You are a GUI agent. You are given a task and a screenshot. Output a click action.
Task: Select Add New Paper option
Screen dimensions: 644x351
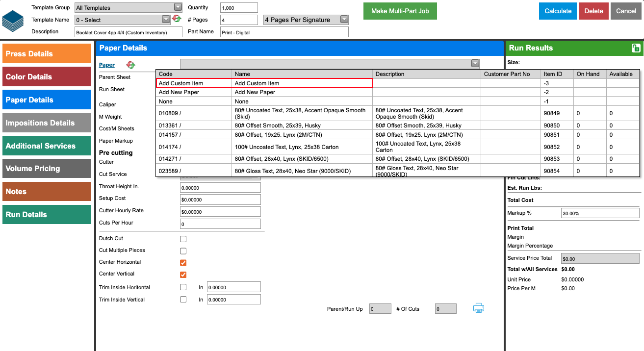coord(398,92)
